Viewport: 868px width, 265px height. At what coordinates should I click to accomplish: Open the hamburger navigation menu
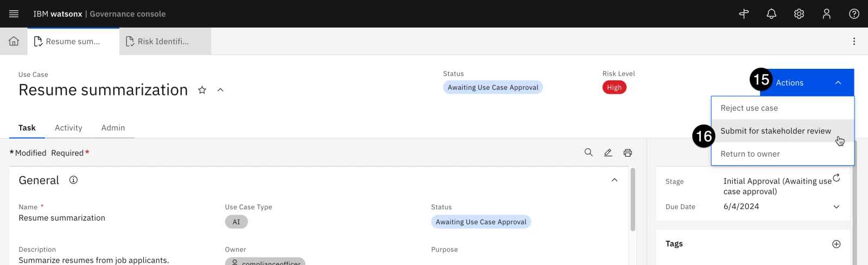[14, 14]
